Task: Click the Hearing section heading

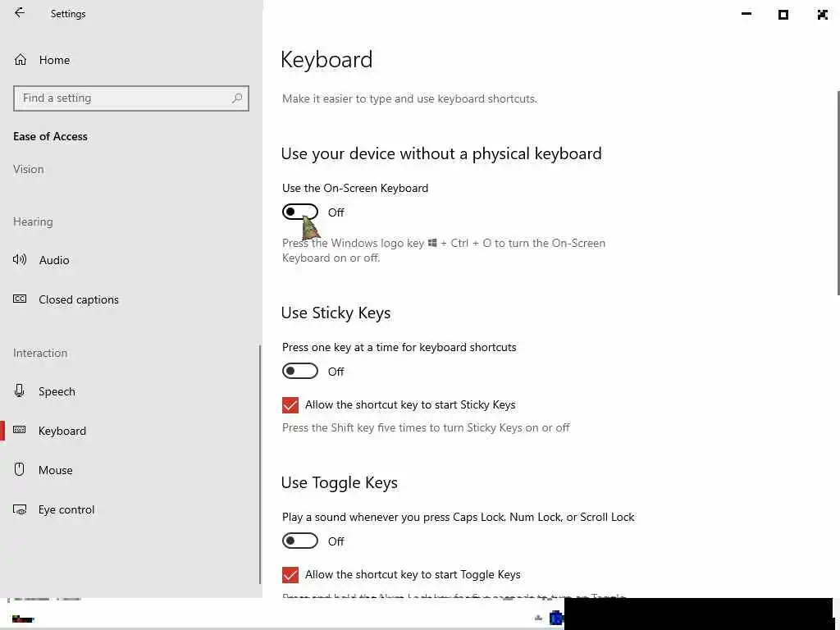Action: point(33,221)
